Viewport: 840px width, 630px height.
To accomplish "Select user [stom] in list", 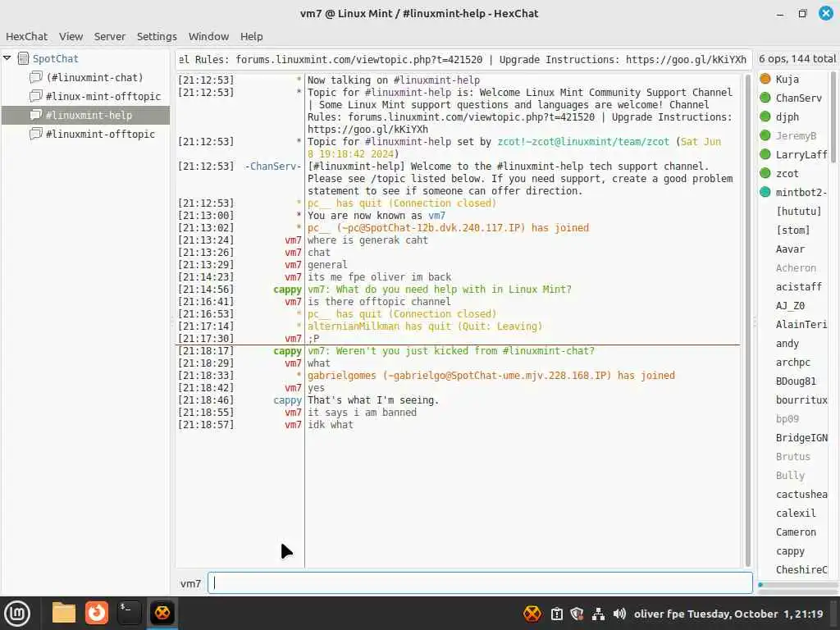I will pos(793,231).
